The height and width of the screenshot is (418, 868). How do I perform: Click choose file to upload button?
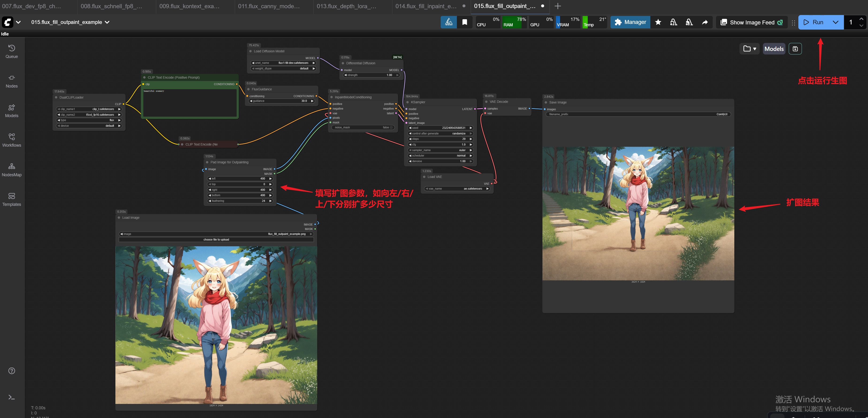tap(216, 240)
